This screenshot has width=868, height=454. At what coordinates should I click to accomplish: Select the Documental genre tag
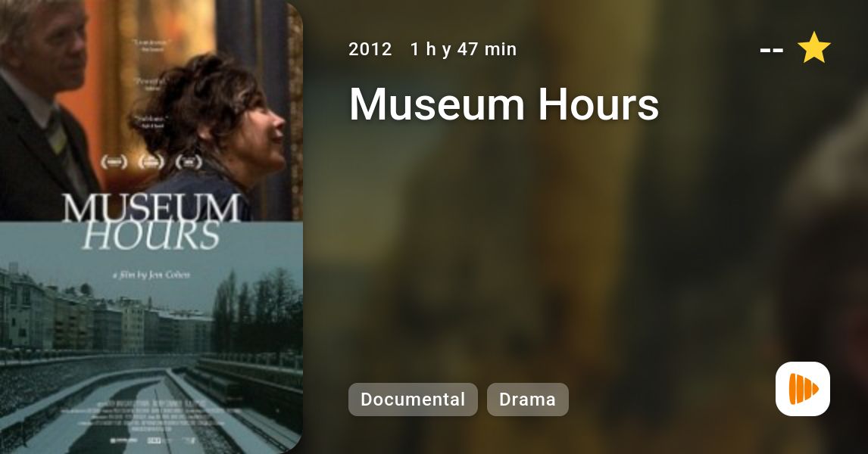click(x=413, y=400)
